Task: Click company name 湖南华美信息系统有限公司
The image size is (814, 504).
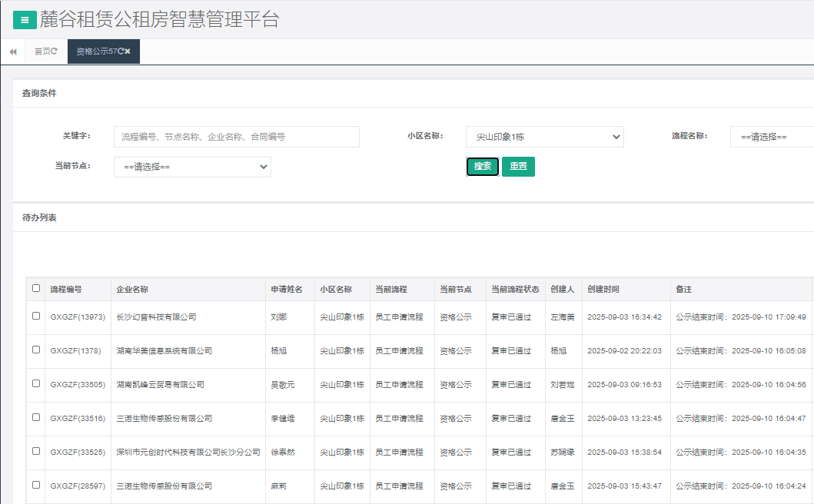Action: click(x=164, y=351)
